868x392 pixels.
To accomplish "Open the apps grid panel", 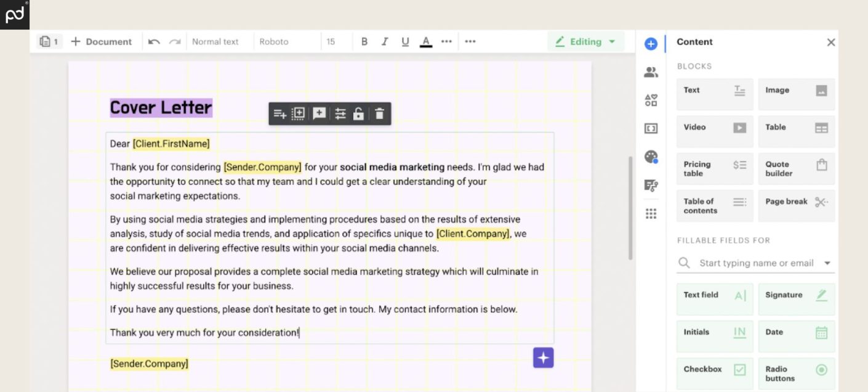I will point(651,213).
